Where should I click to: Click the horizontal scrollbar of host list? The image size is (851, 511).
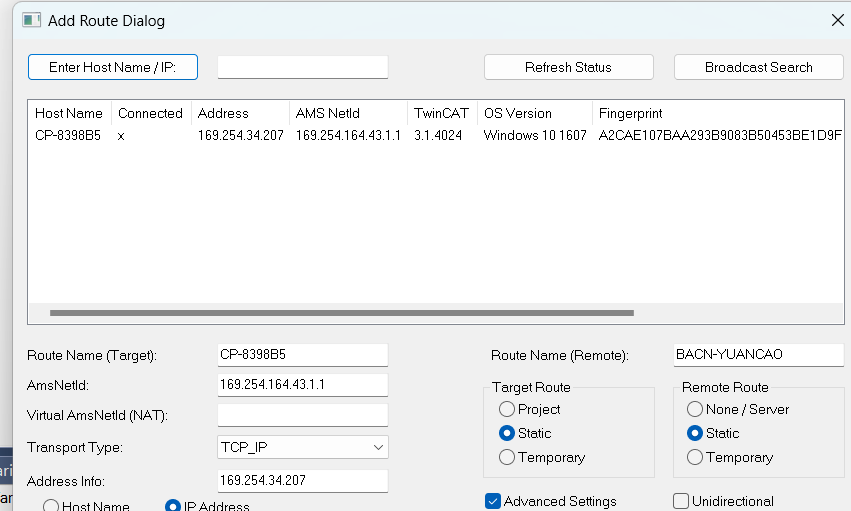(x=342, y=313)
